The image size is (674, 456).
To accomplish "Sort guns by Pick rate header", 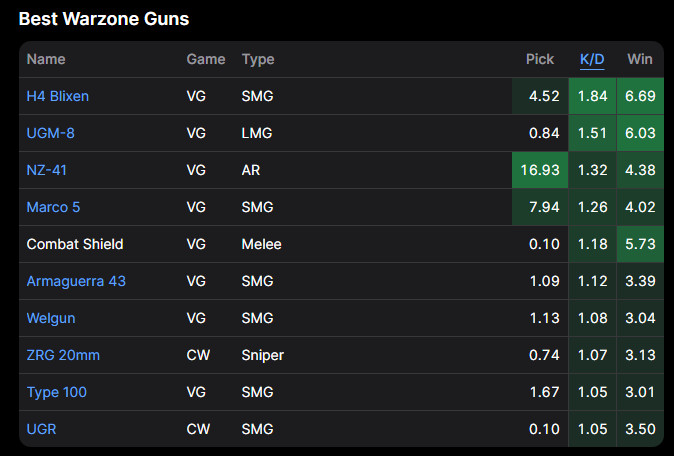I will (539, 59).
